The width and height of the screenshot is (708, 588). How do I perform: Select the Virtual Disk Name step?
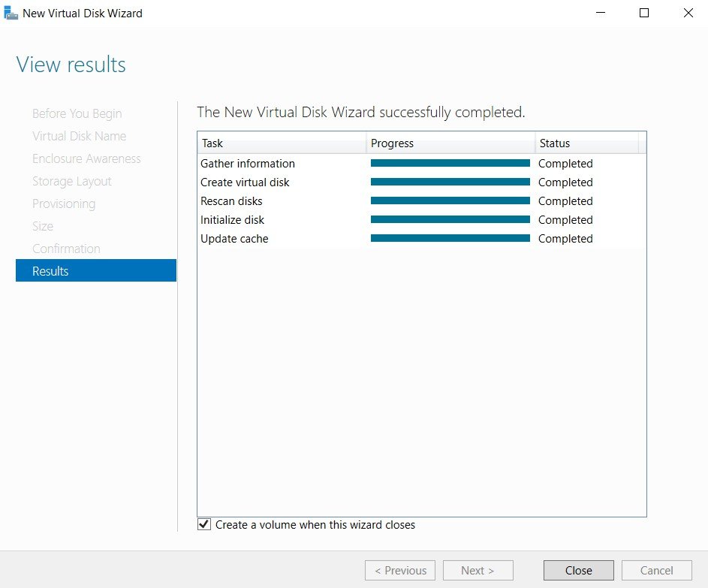pos(79,136)
